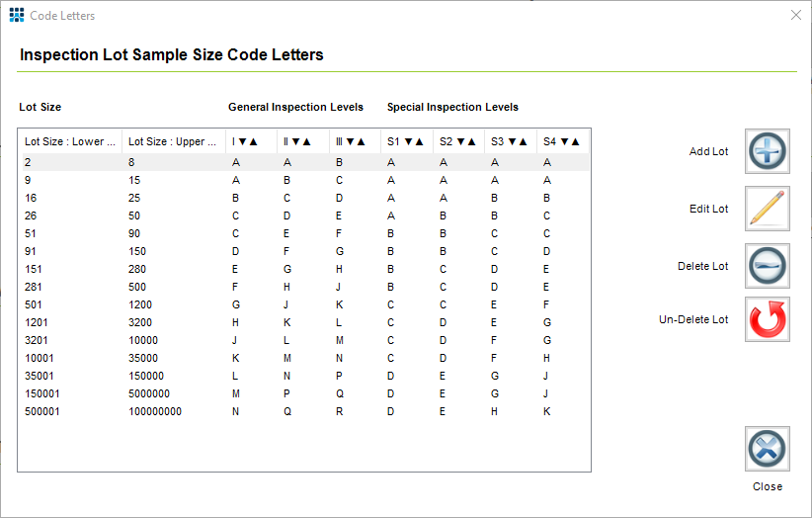Click the Close X icon button
Screen dimensions: 812x518
(x=767, y=450)
